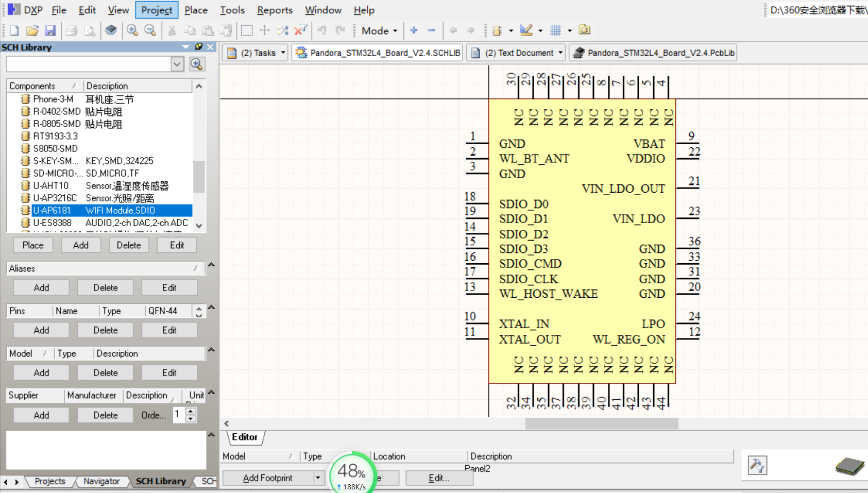Pin the SCH Library panel
This screenshot has height=493, width=868.
coord(198,47)
